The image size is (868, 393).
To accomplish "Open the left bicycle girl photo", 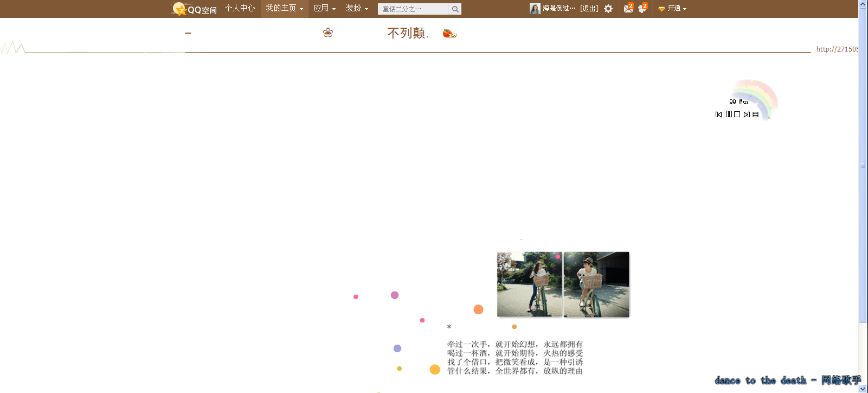I will 530,284.
